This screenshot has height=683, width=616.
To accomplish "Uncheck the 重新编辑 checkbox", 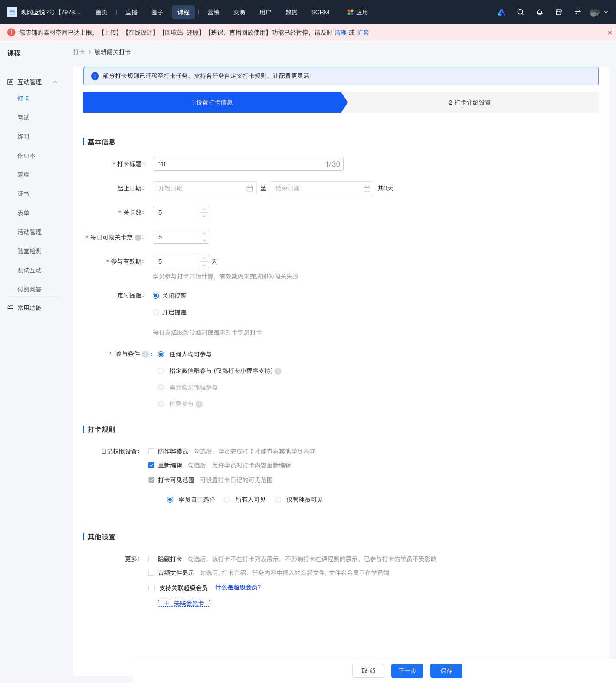I will tap(151, 465).
